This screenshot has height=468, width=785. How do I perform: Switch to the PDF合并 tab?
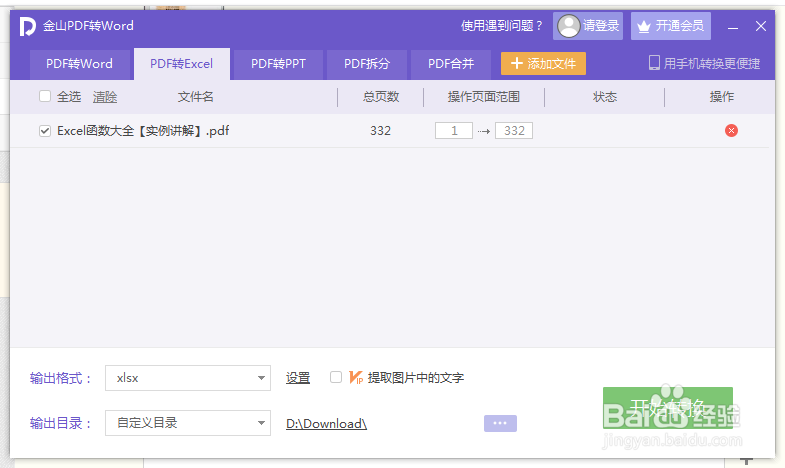click(x=451, y=64)
